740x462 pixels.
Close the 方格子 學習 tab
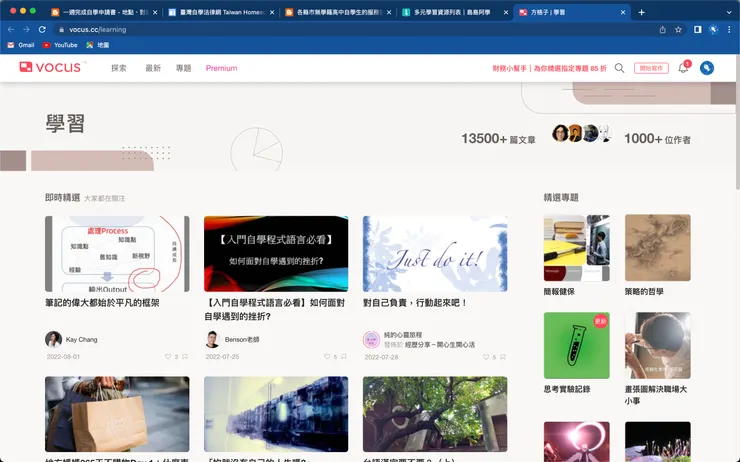point(622,12)
